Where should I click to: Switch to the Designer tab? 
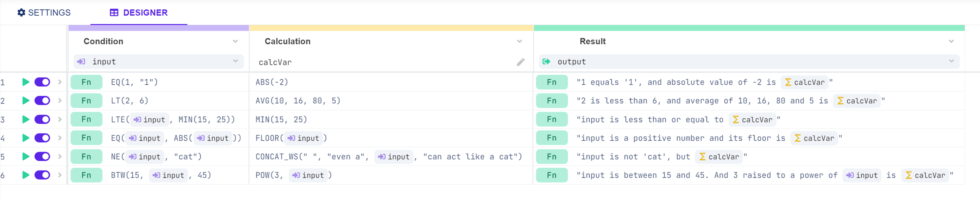click(x=139, y=13)
